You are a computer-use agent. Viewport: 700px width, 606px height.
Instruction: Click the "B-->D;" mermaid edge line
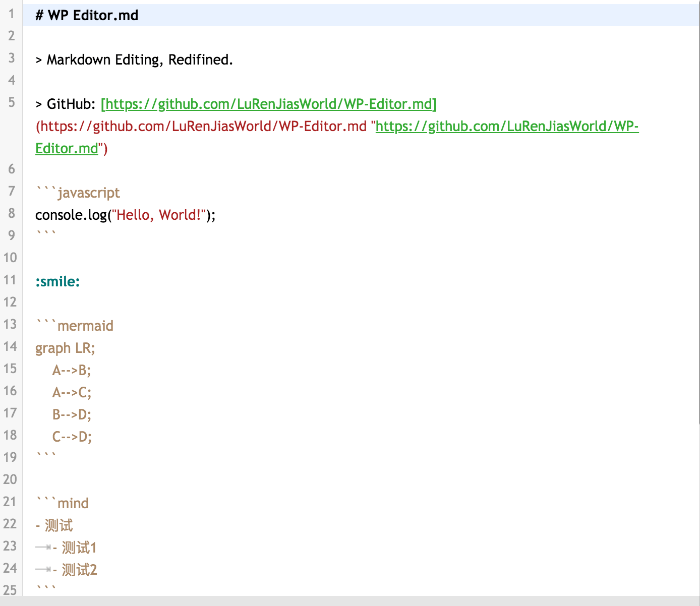coord(72,414)
